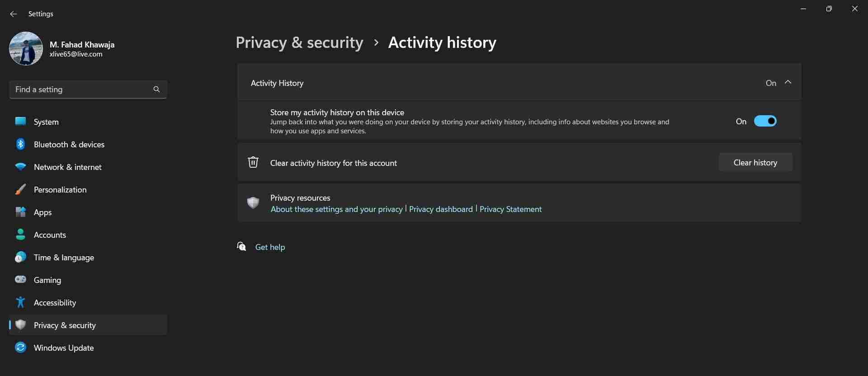Click the Windows Update sync icon
This screenshot has width=868, height=376.
pos(20,347)
